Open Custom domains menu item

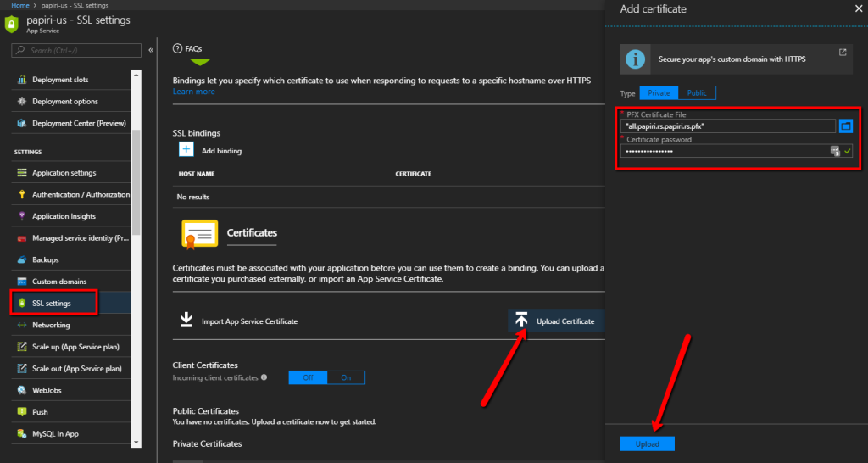[71, 282]
